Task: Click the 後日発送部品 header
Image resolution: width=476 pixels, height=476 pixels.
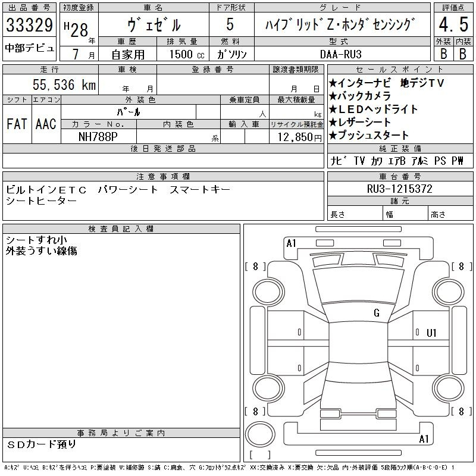Action: point(163,148)
